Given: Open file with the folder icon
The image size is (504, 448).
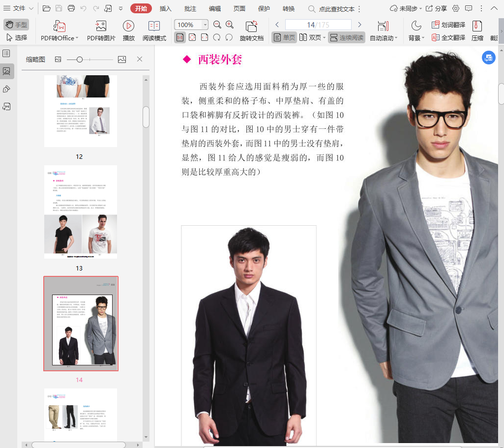Looking at the screenshot, I should (47, 8).
